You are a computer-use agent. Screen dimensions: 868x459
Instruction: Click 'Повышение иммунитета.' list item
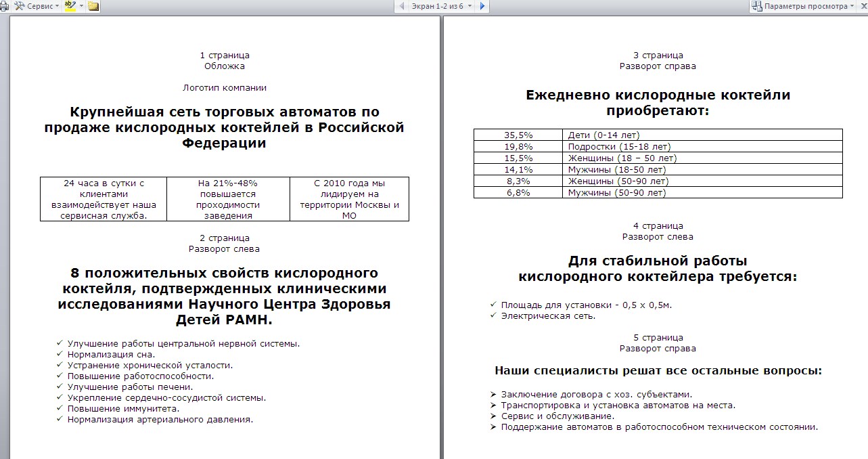point(123,408)
